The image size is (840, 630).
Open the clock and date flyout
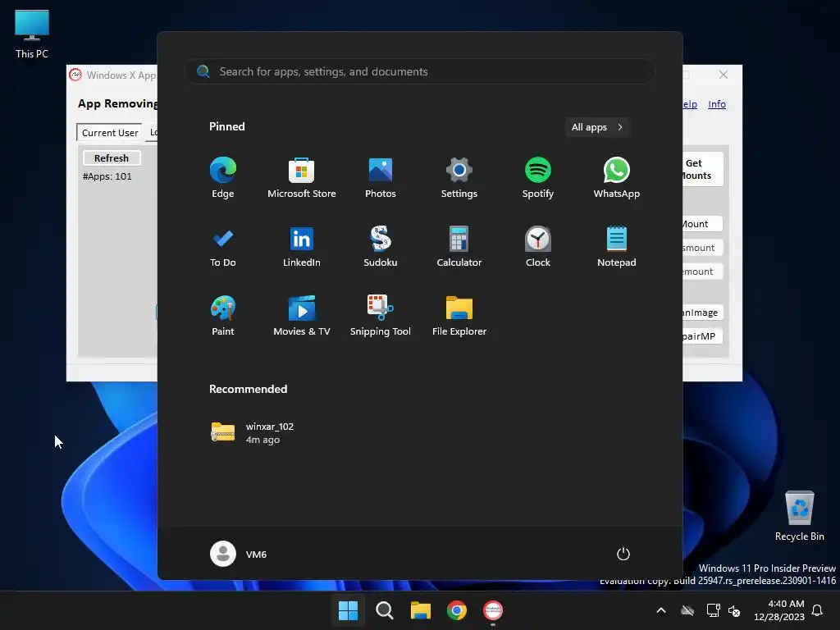pyautogui.click(x=779, y=610)
